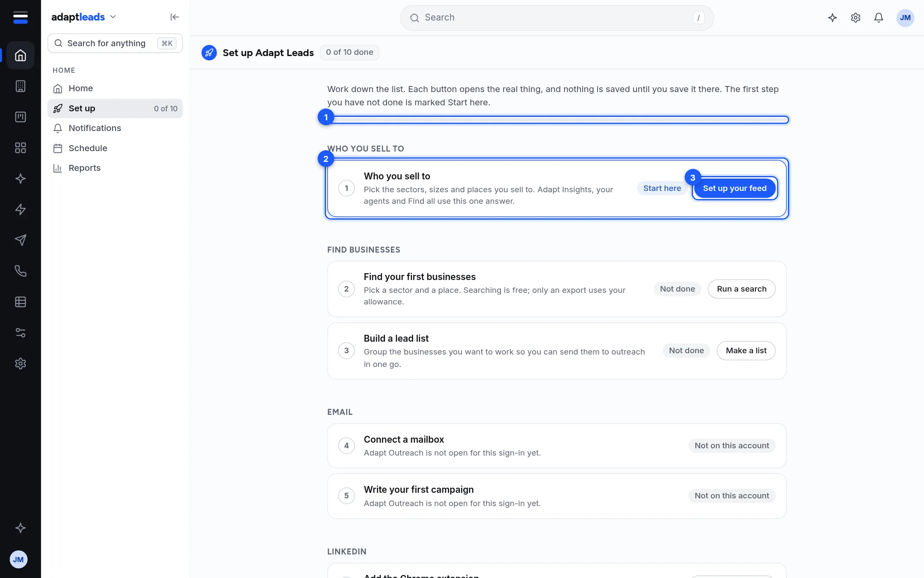Viewport: 924px width, 578px height.
Task: Select Home in the sidebar
Action: pos(115,88)
